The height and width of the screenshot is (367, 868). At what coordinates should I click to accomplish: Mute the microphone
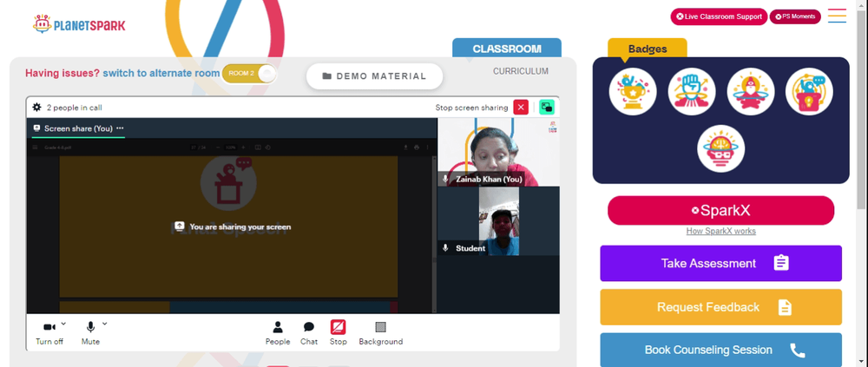point(91,333)
